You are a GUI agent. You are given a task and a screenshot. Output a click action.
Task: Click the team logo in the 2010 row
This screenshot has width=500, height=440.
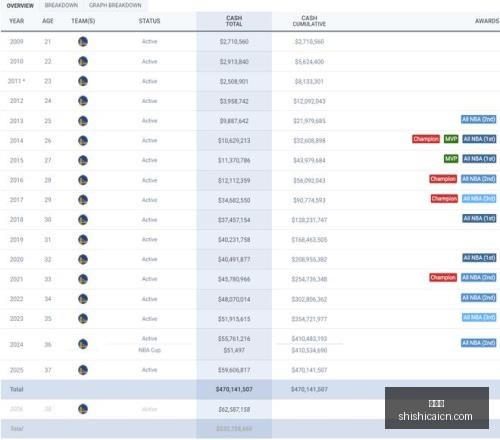(x=83, y=61)
